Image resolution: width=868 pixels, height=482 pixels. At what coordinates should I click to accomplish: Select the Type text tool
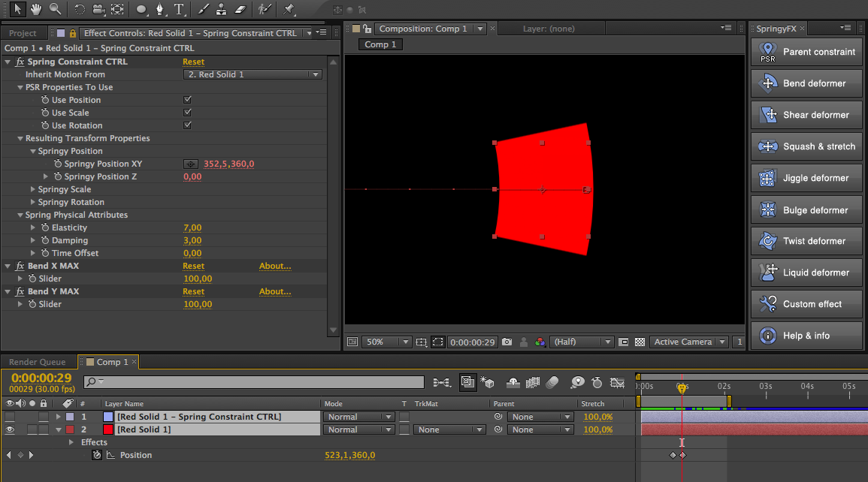[x=179, y=9]
